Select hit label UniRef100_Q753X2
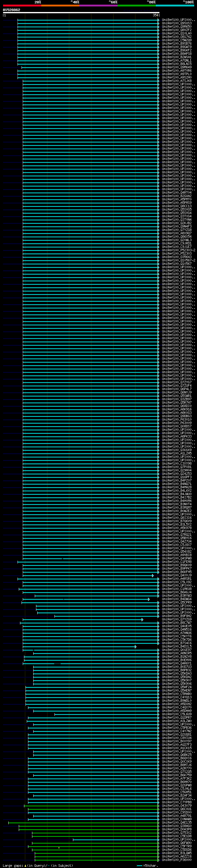197x868 pixels. pos(177,832)
